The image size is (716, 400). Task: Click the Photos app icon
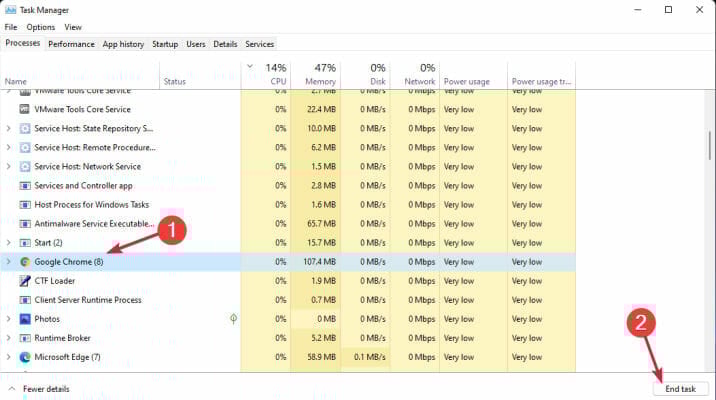[x=25, y=319]
